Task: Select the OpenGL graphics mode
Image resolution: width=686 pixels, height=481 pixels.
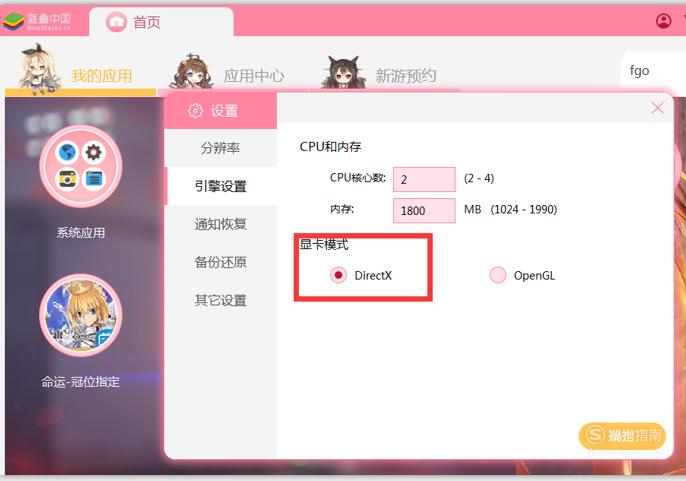Action: pos(498,275)
